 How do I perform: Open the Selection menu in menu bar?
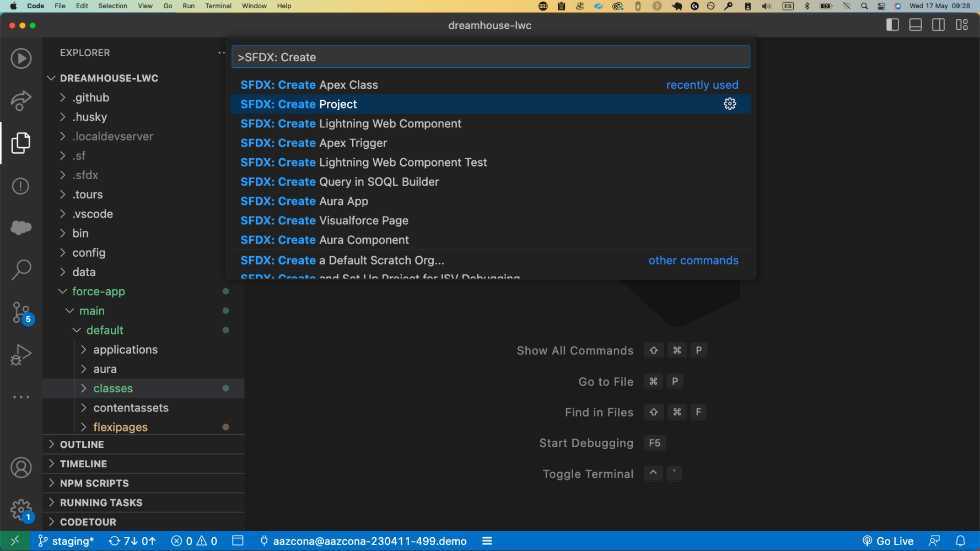click(x=113, y=6)
